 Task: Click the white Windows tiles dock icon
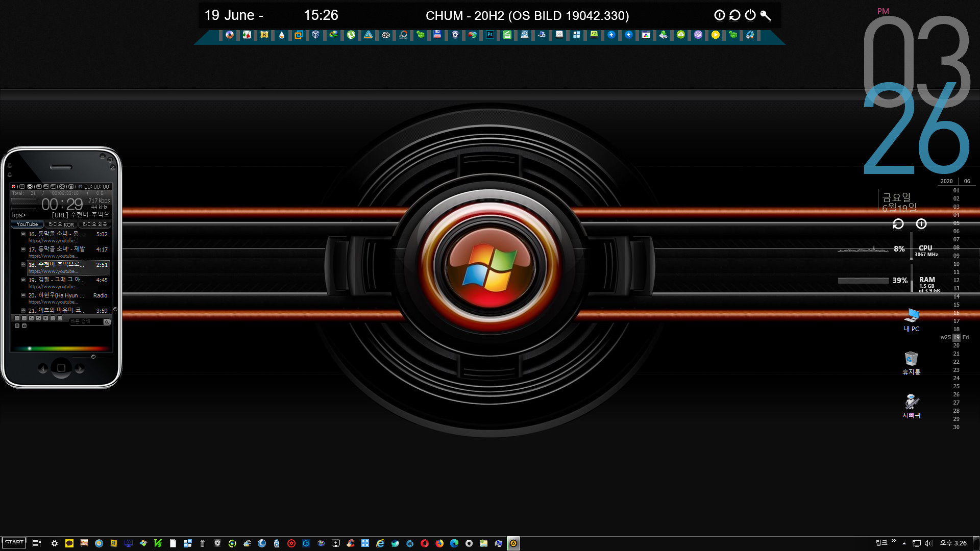(576, 35)
